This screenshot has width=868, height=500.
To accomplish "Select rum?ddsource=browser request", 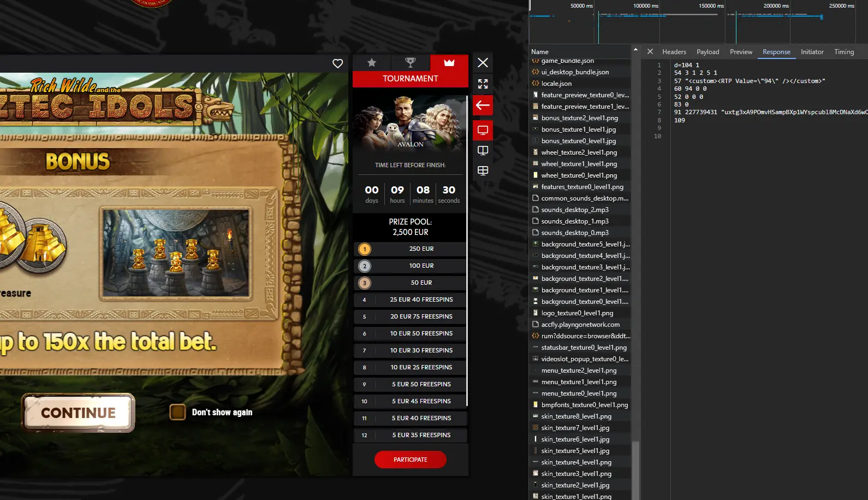I will (x=580, y=336).
